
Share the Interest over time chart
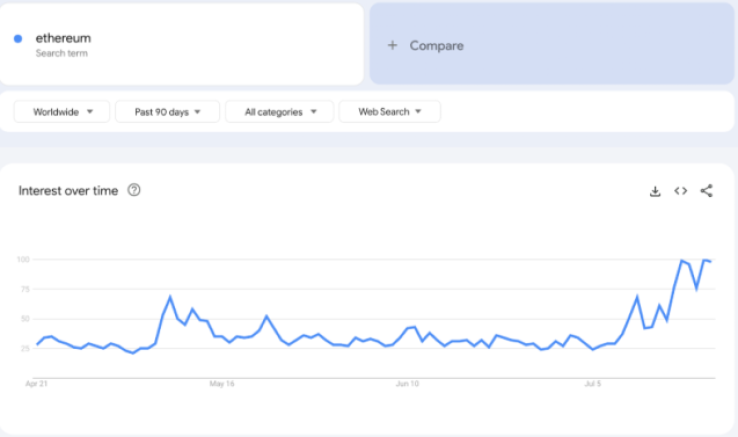tap(706, 191)
